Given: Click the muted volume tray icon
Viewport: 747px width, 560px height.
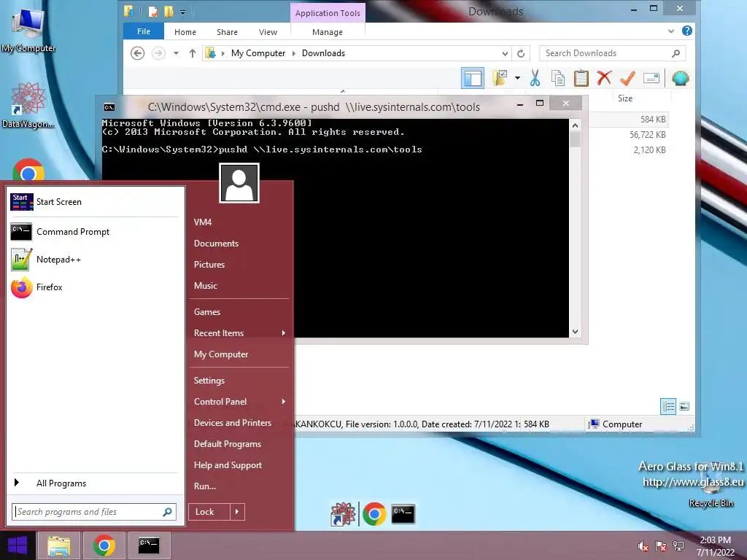Looking at the screenshot, I should 643,546.
